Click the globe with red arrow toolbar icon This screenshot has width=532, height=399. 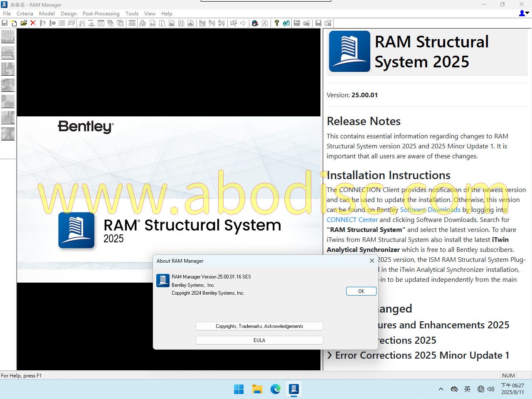click(x=255, y=23)
